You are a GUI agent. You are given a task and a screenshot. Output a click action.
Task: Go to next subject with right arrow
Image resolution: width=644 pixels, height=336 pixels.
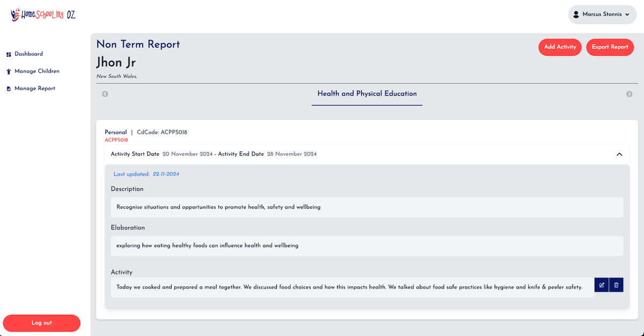click(x=629, y=94)
